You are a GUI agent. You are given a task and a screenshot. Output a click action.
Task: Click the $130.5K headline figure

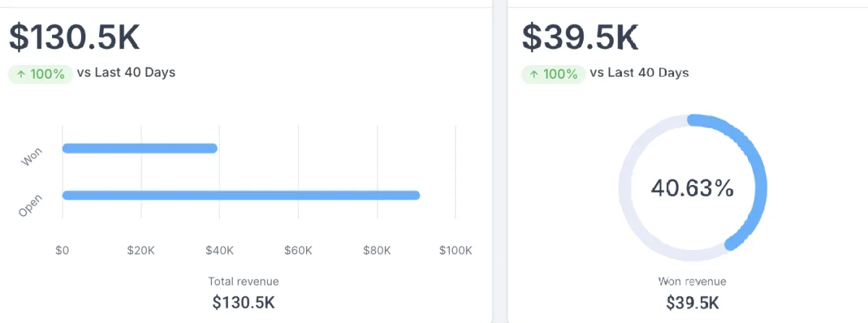click(75, 38)
